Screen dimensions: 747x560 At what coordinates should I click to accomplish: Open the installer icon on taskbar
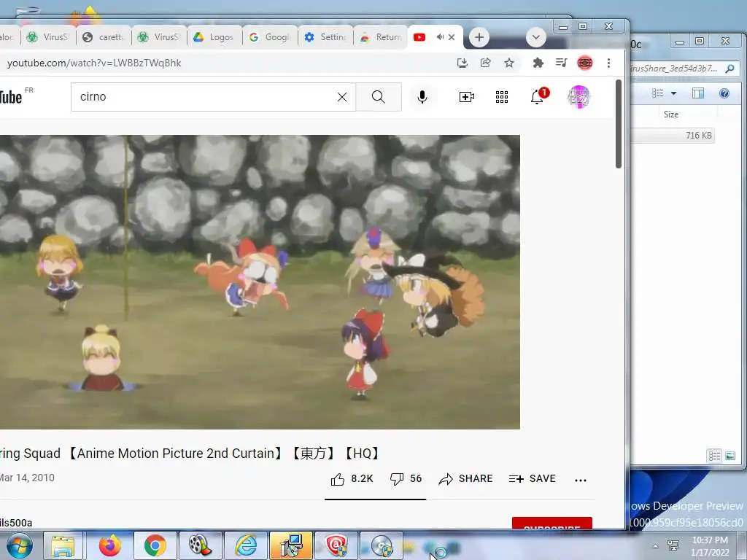(x=291, y=545)
